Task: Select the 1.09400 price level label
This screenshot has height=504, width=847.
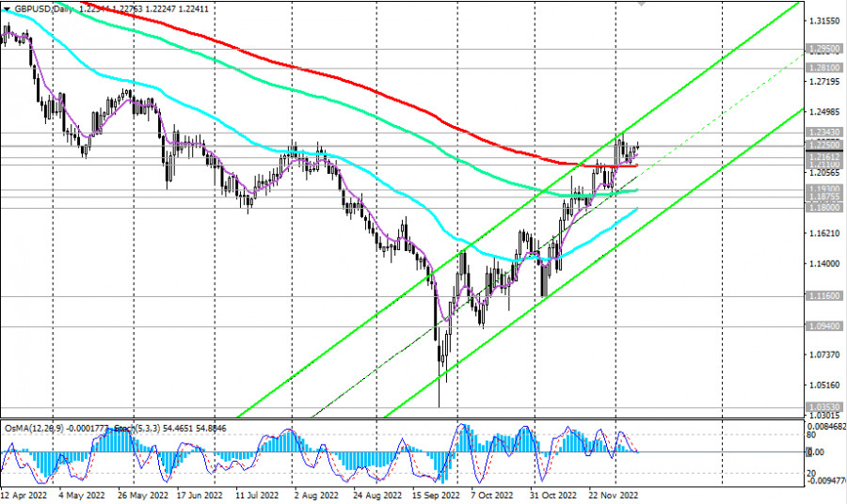Action: tap(823, 325)
